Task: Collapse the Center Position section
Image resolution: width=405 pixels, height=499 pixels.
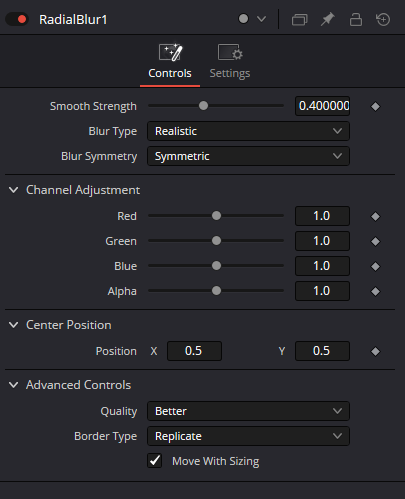Action: click(14, 325)
